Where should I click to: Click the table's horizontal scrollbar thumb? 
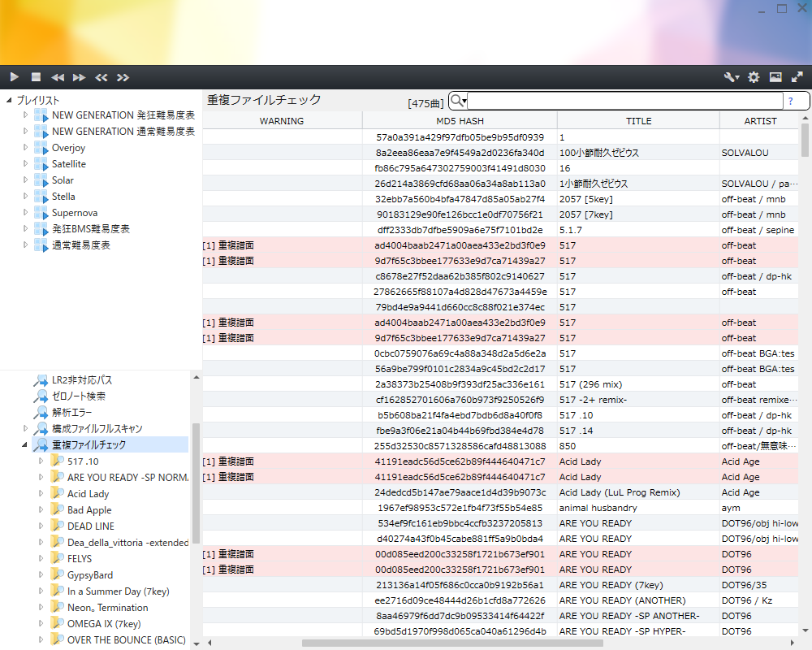click(x=452, y=643)
